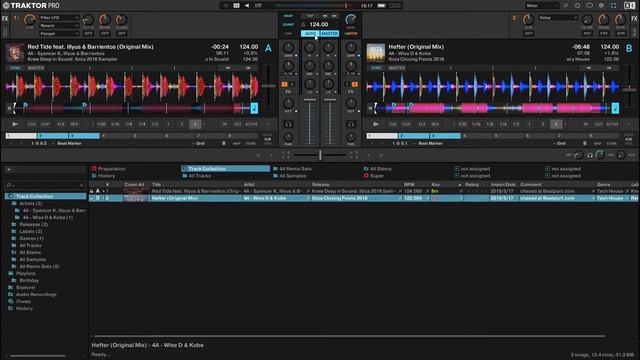Expand Deck A advanced panel arrow
This screenshot has width=640, height=360.
tap(268, 124)
